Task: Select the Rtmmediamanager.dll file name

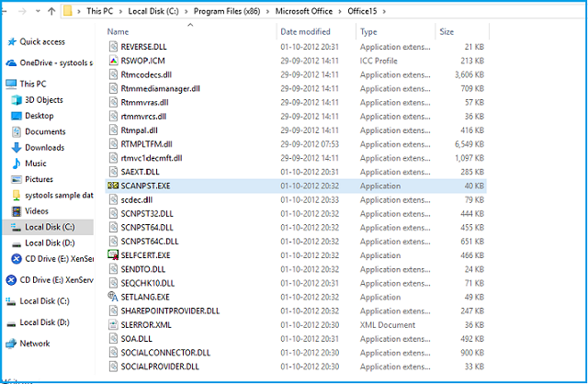Action: [160, 88]
